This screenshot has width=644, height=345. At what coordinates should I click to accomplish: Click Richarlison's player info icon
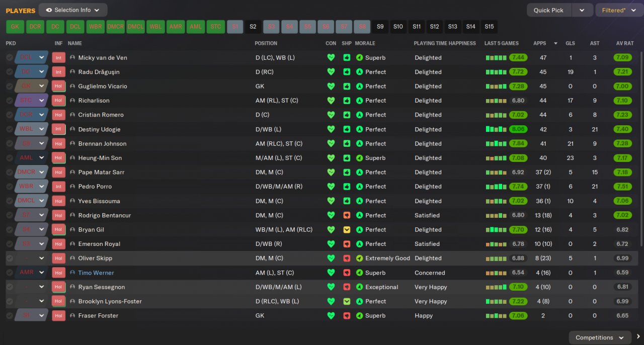(72, 101)
